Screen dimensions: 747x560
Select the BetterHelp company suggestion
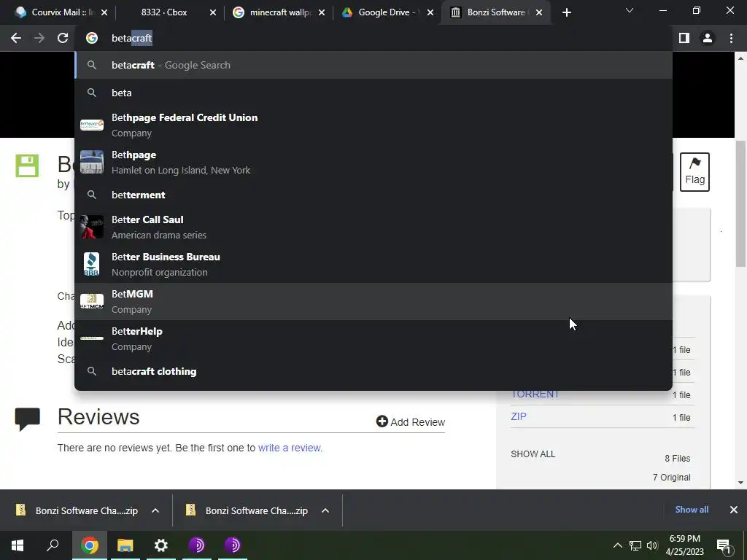(x=373, y=338)
